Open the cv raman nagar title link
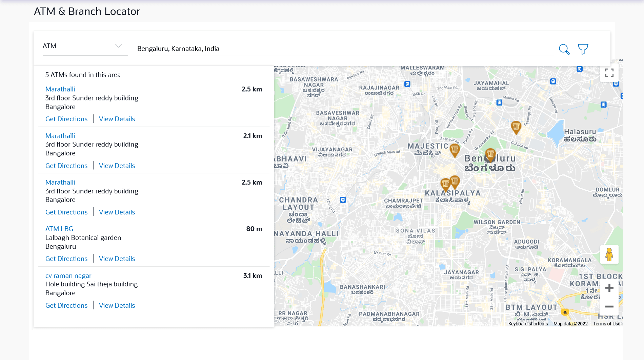The width and height of the screenshot is (644, 360). pyautogui.click(x=68, y=276)
